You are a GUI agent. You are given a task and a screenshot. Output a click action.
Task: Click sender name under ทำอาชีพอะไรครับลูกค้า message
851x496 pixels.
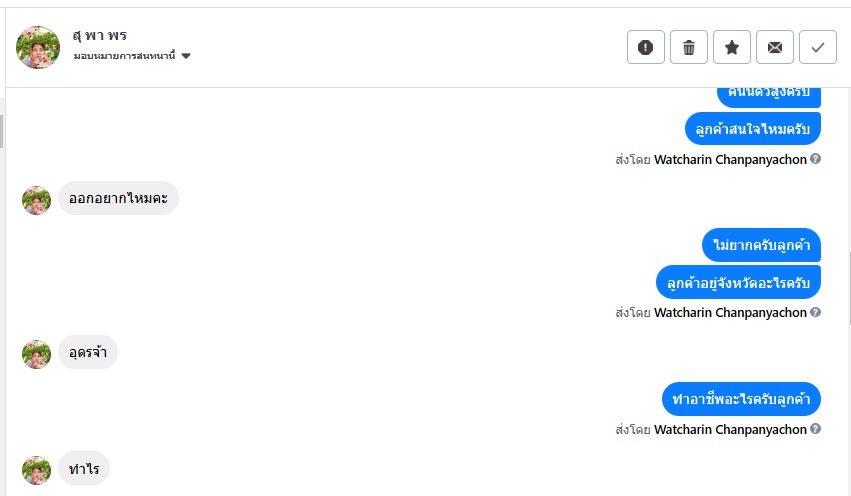tap(730, 429)
